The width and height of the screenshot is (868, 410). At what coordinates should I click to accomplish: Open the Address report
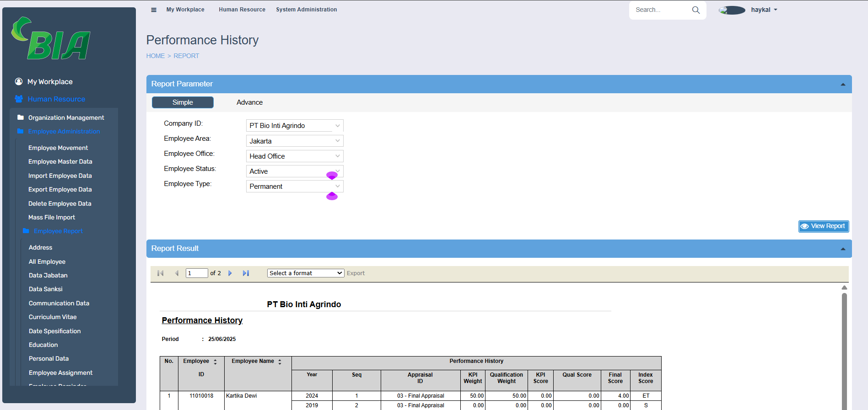pos(41,248)
